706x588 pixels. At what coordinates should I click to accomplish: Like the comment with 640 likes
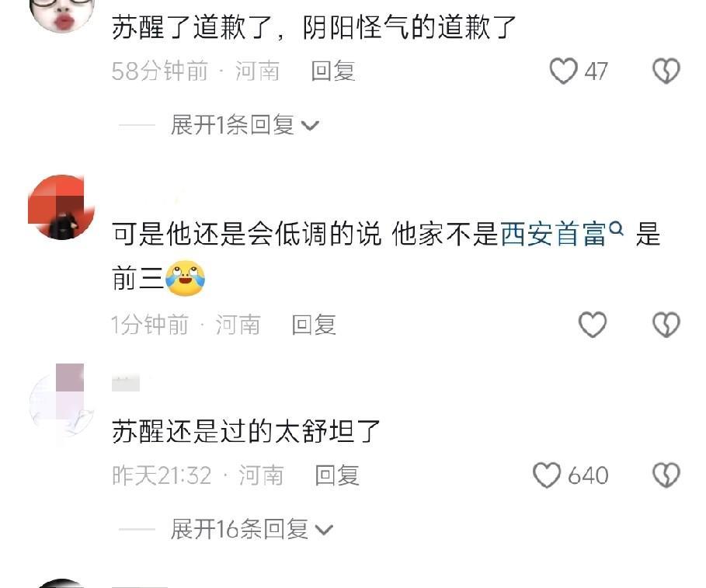click(547, 475)
